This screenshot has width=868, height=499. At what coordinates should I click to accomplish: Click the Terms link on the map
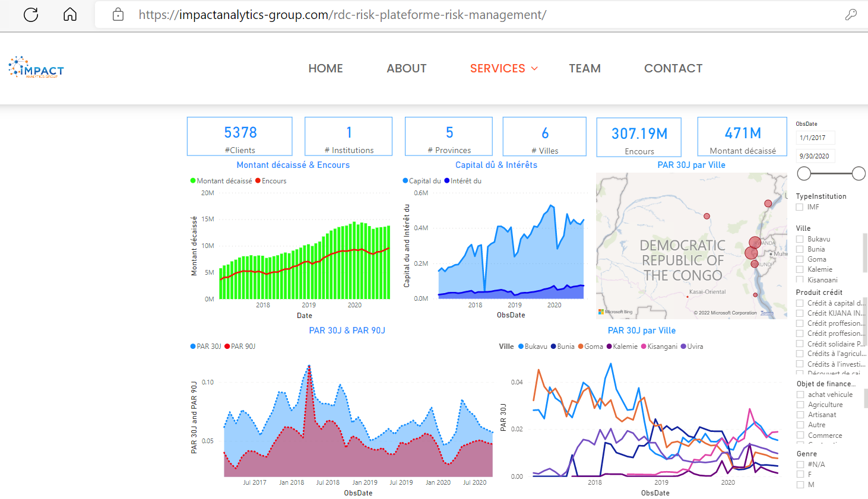pos(767,313)
